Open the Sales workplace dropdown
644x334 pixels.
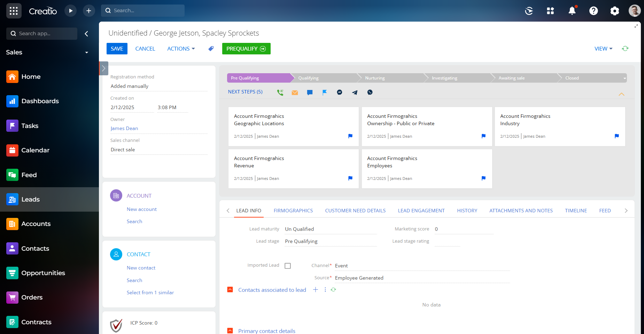pos(86,53)
